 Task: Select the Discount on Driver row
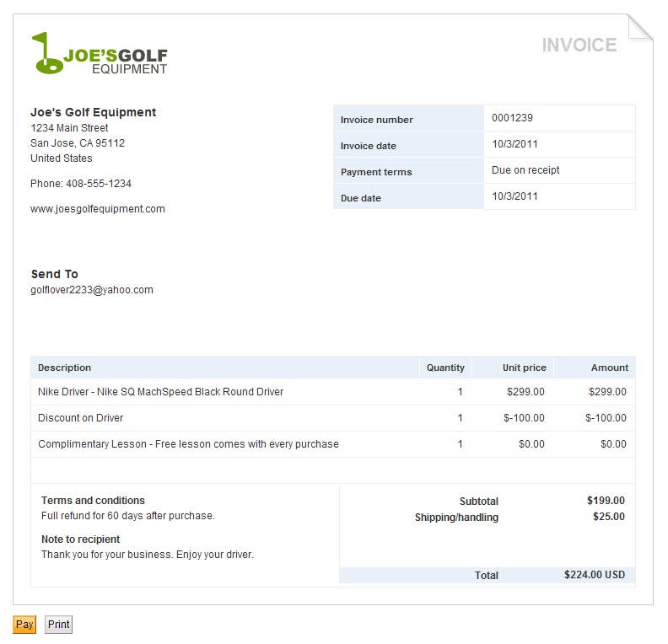[81, 418]
